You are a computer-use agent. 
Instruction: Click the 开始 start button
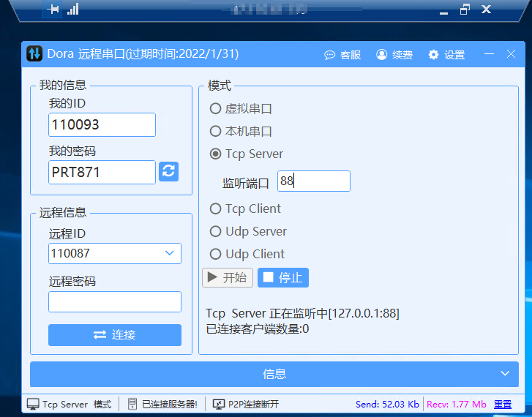click(x=228, y=277)
